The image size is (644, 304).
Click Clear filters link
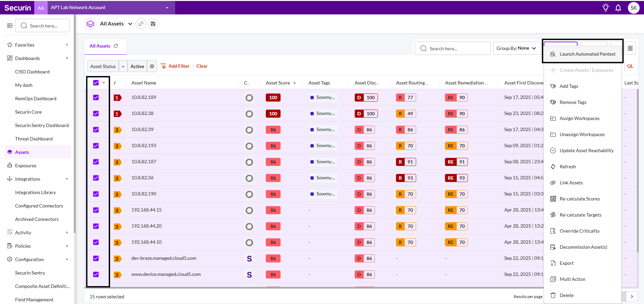pyautogui.click(x=202, y=66)
